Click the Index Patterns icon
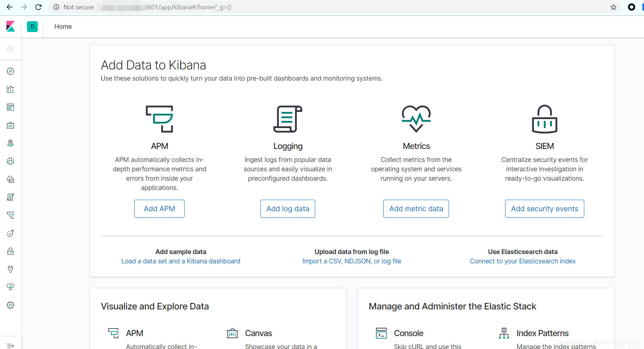This screenshot has height=349, width=644. point(504,333)
